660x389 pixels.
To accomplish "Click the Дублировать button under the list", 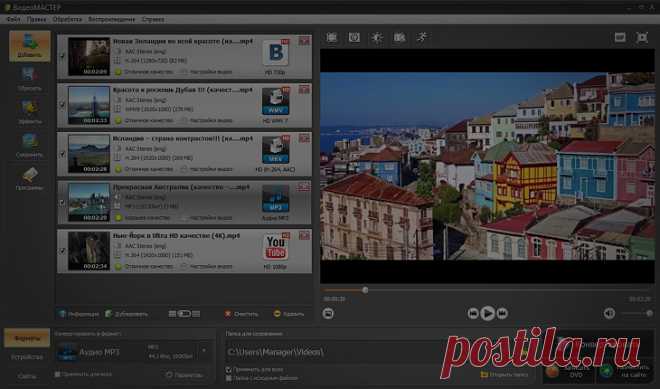I will click(x=126, y=314).
